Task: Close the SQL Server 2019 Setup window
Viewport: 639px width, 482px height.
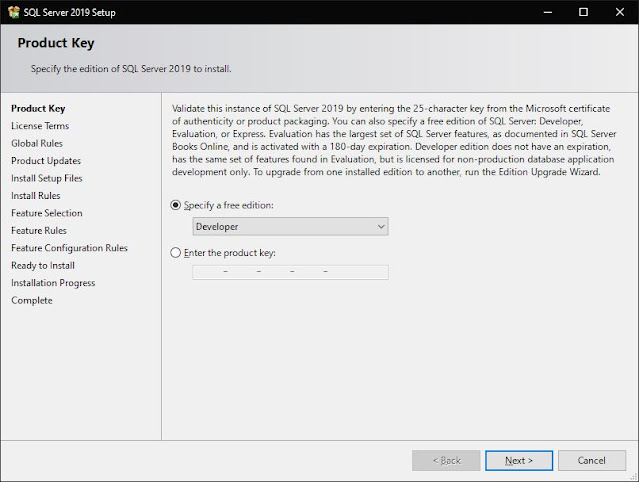Action: [x=620, y=12]
